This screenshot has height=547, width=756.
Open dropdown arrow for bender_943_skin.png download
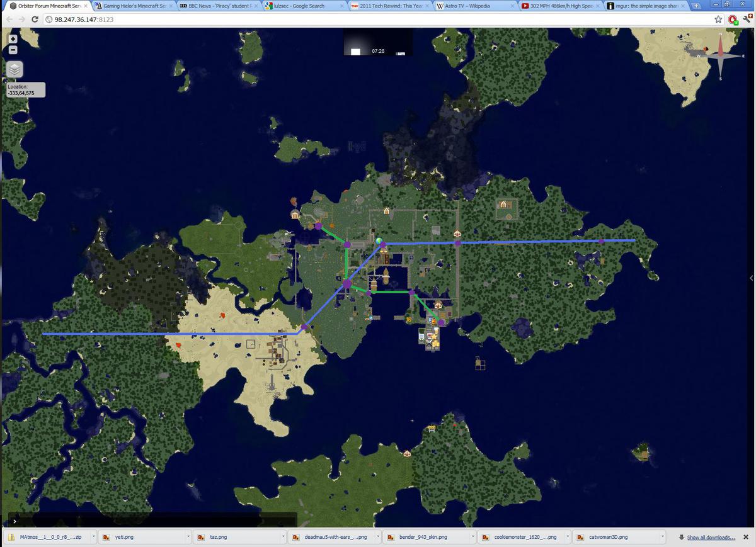click(x=472, y=537)
